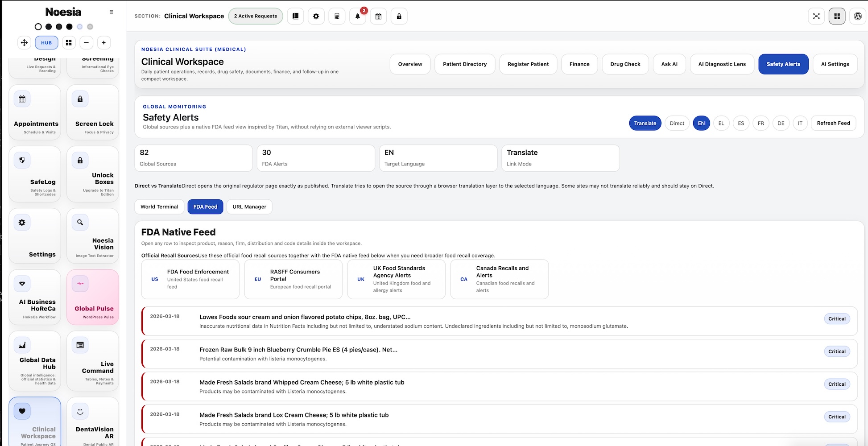Viewport: 868px width, 446px height.
Task: Open the AI Settings tab
Action: tap(835, 64)
